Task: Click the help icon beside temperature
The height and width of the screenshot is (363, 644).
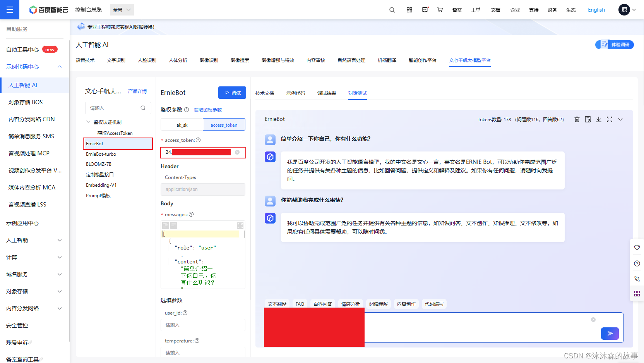Action: click(x=197, y=341)
